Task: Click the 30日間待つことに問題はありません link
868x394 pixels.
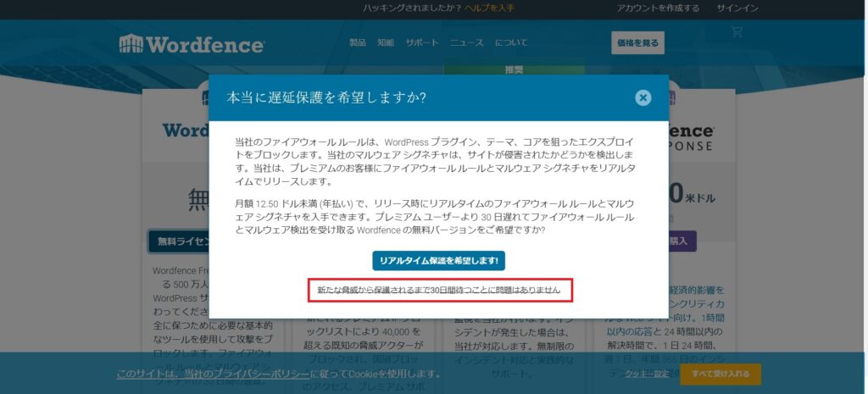Action: (x=439, y=290)
